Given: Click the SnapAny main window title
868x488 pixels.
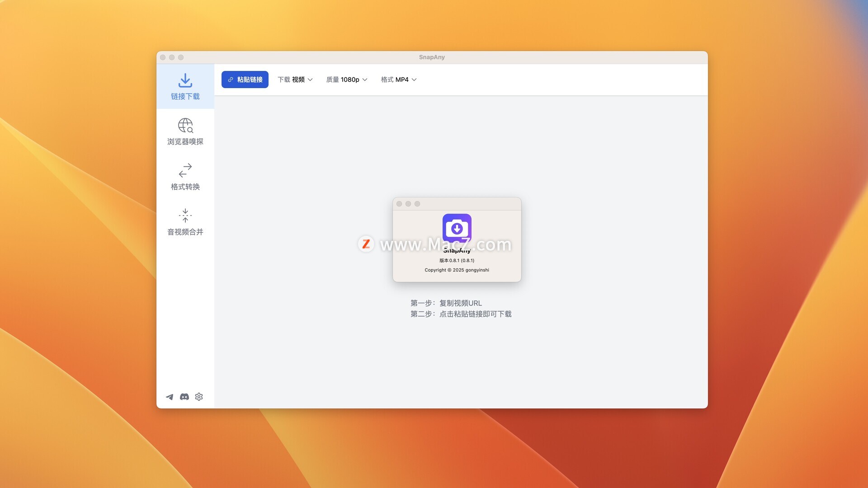Looking at the screenshot, I should pyautogui.click(x=432, y=57).
